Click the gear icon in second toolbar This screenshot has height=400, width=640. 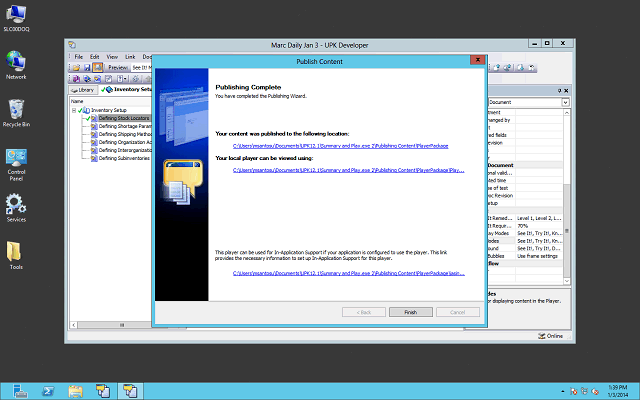tap(136, 79)
